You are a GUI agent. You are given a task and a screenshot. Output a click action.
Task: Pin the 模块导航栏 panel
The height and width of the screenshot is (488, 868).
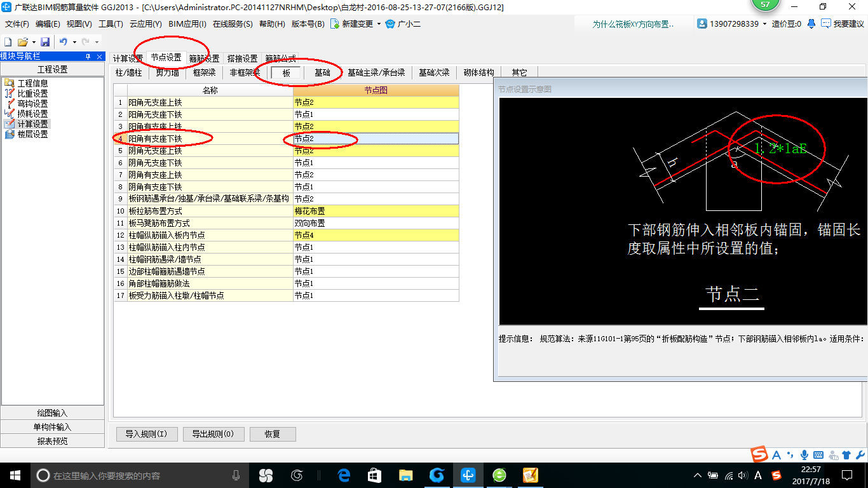click(x=88, y=57)
